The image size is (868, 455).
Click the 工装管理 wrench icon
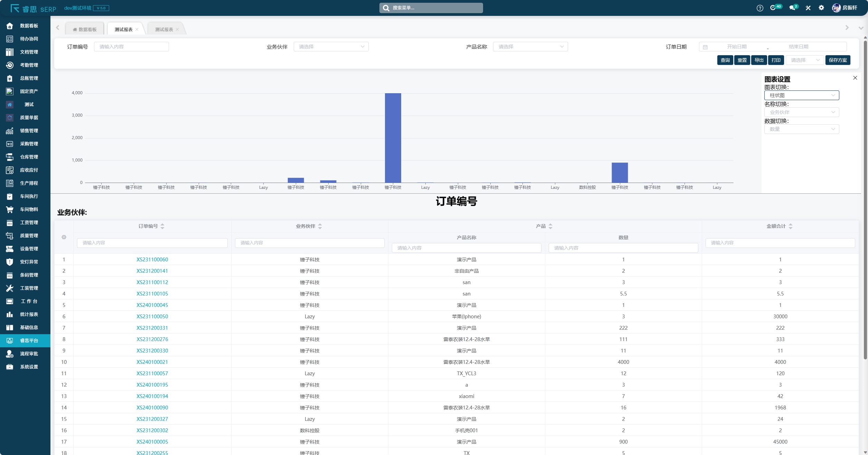click(10, 288)
